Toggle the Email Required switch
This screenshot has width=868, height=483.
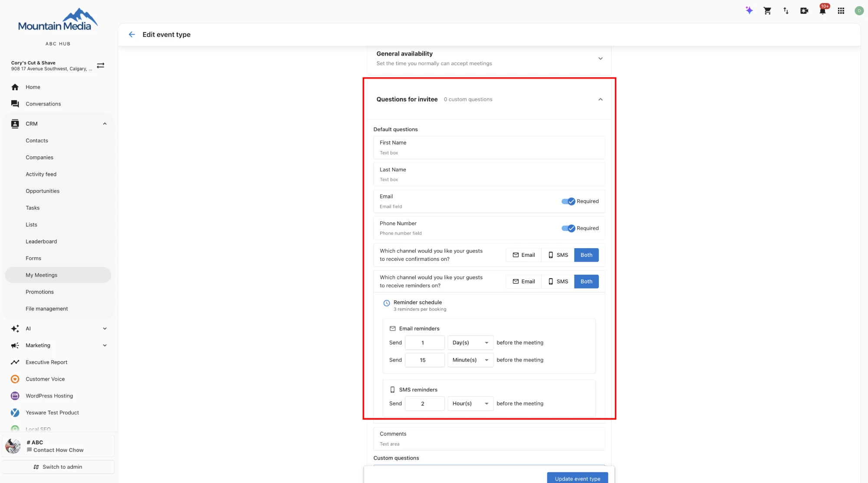click(x=568, y=201)
